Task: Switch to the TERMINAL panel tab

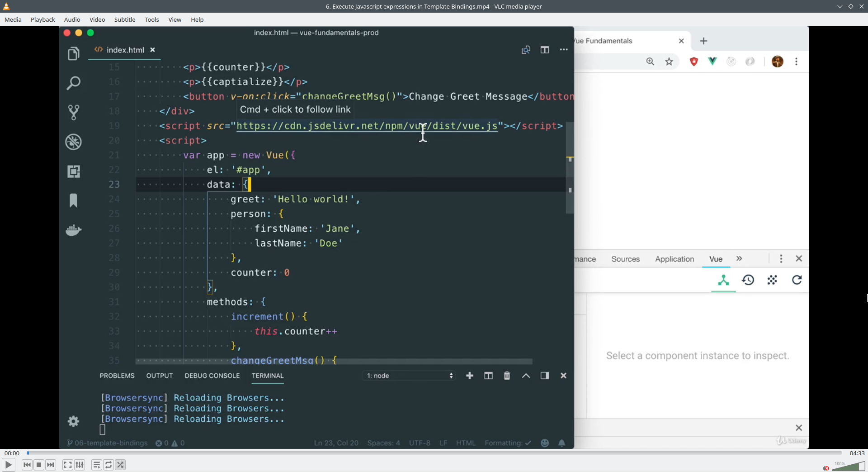Action: click(x=268, y=376)
